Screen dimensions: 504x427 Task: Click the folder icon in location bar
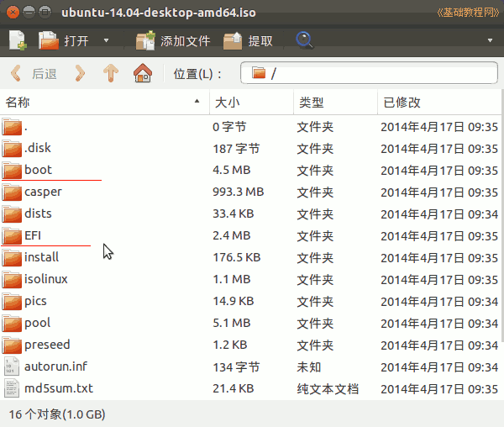coord(259,73)
